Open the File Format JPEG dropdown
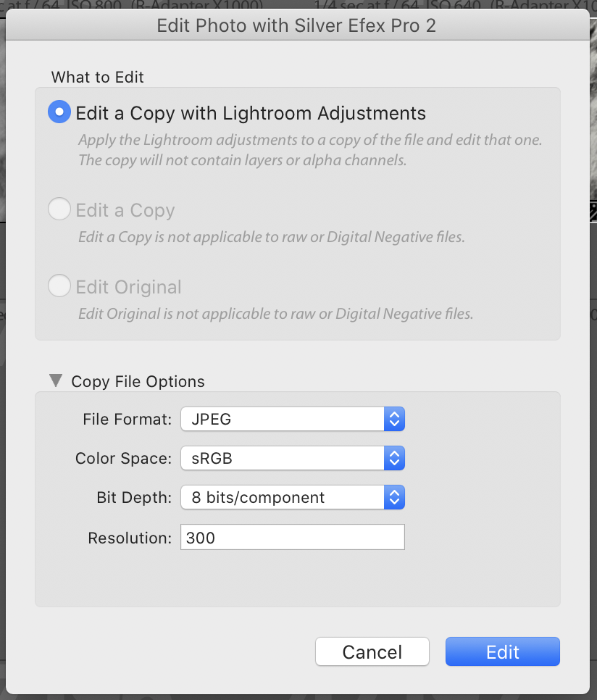Image resolution: width=597 pixels, height=700 pixels. point(292,419)
